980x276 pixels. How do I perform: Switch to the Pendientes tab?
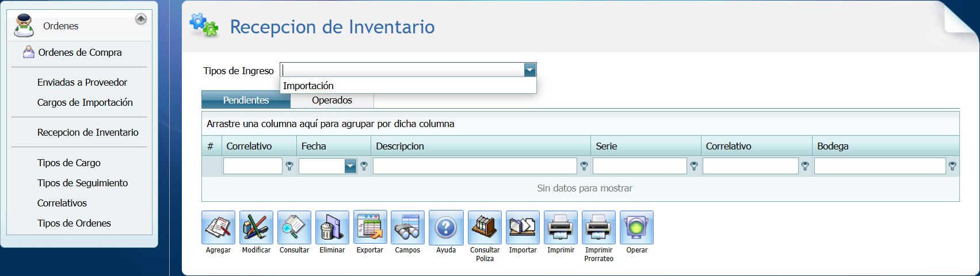[246, 100]
